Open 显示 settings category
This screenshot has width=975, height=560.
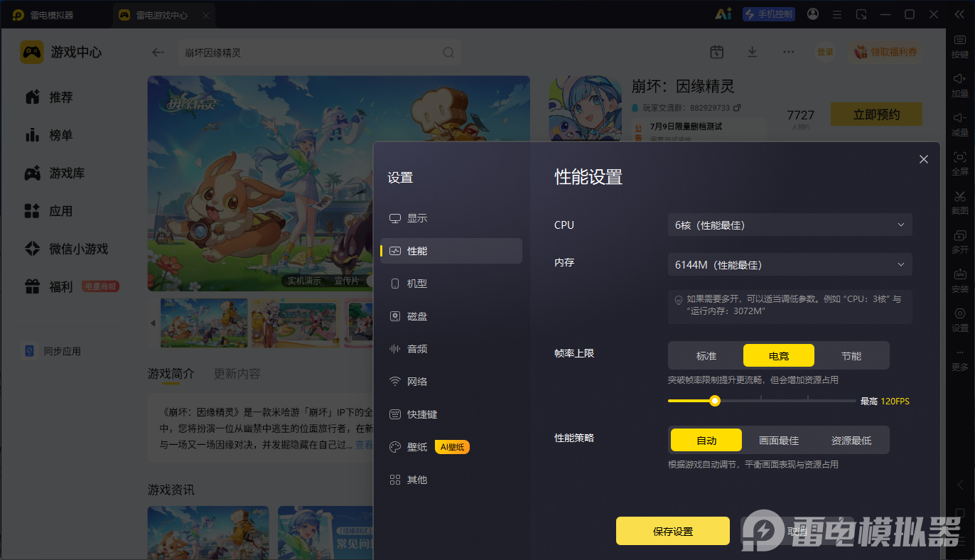(x=451, y=218)
